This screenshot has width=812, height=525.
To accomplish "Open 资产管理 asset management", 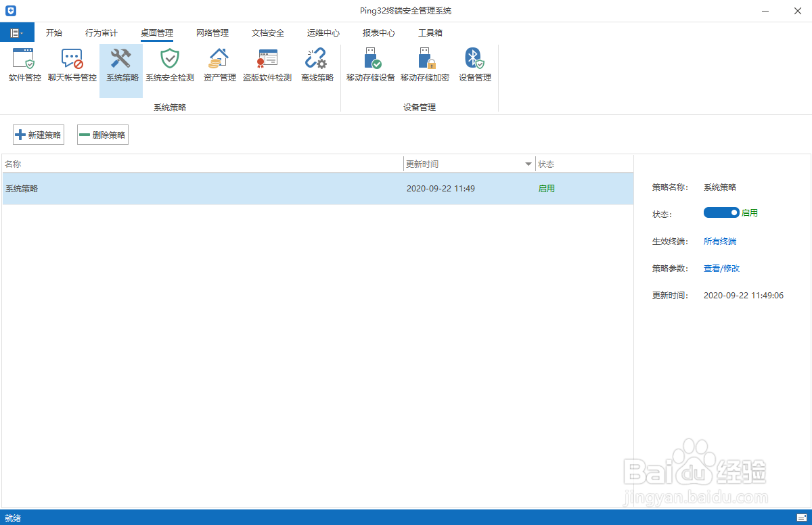I will (x=219, y=66).
